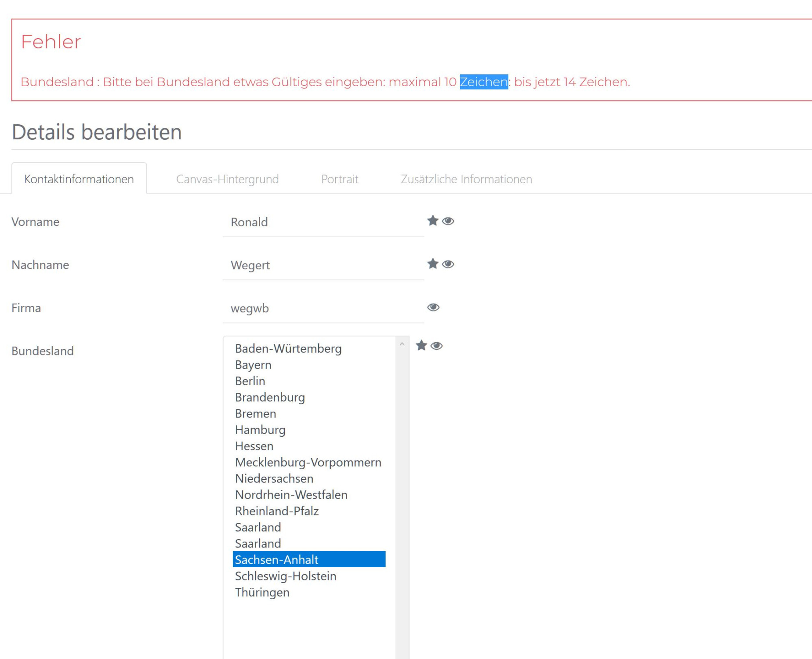Switch to the Kontaktinformationen tab

(x=79, y=179)
